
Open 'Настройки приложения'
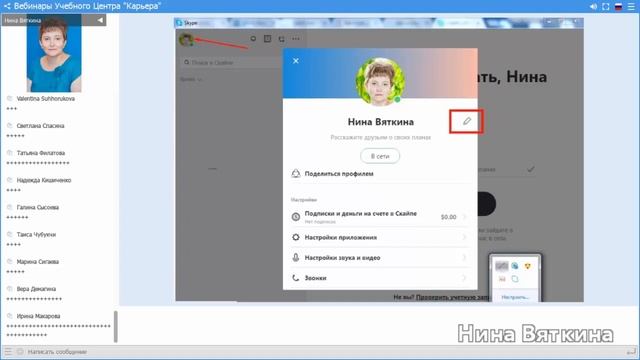click(380, 237)
